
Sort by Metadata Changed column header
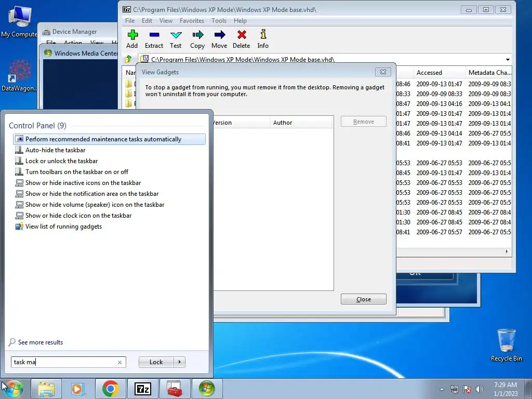(x=488, y=73)
